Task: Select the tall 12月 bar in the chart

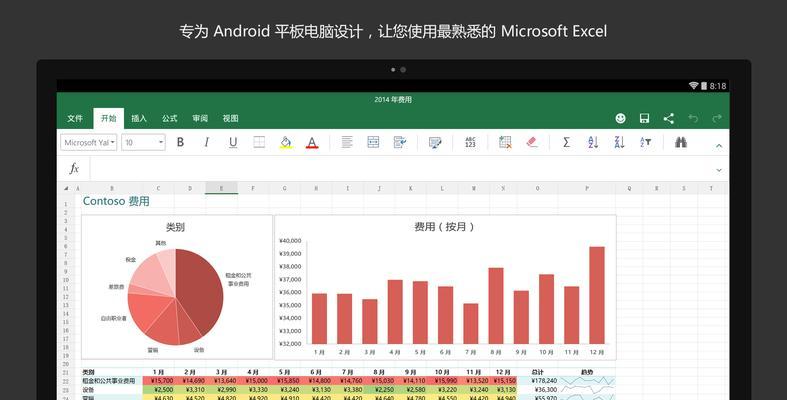Action: coord(597,295)
